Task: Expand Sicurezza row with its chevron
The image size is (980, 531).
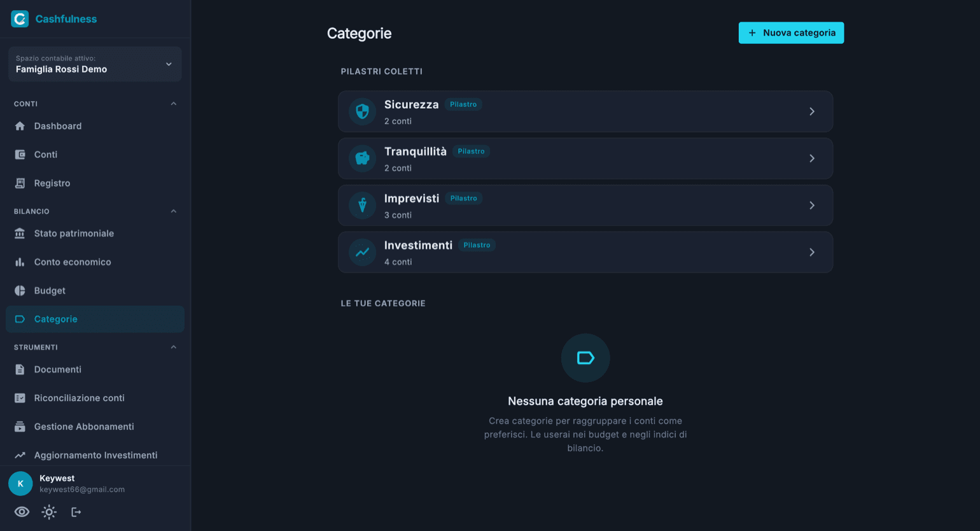Action: click(x=812, y=111)
